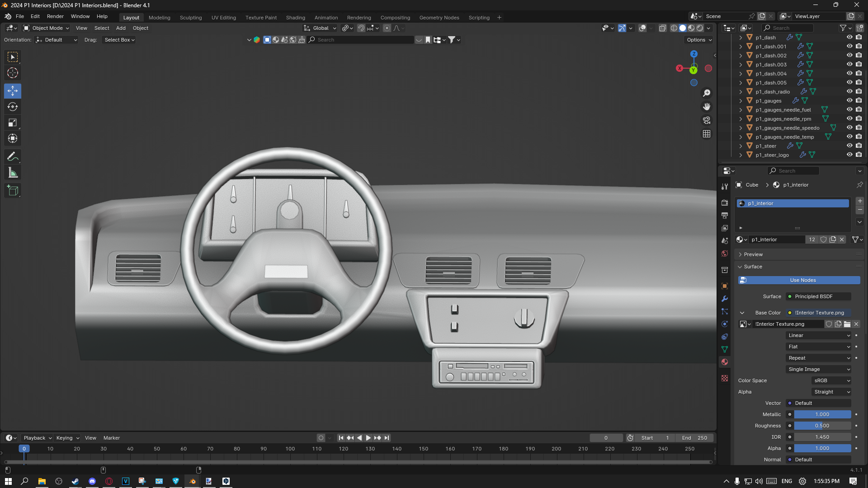Click the Principled BSDF surface button
Screen dimensions: 868x488
click(818, 296)
